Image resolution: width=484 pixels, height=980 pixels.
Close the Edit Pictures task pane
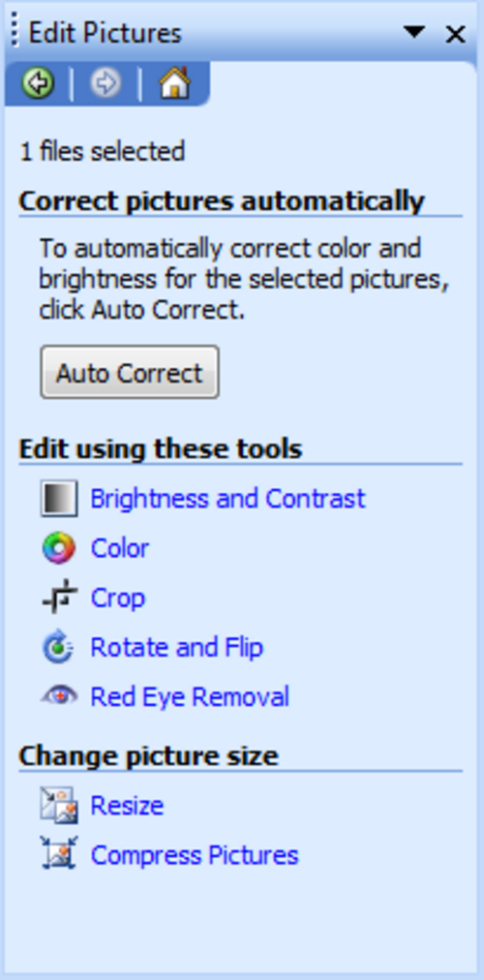pos(455,34)
